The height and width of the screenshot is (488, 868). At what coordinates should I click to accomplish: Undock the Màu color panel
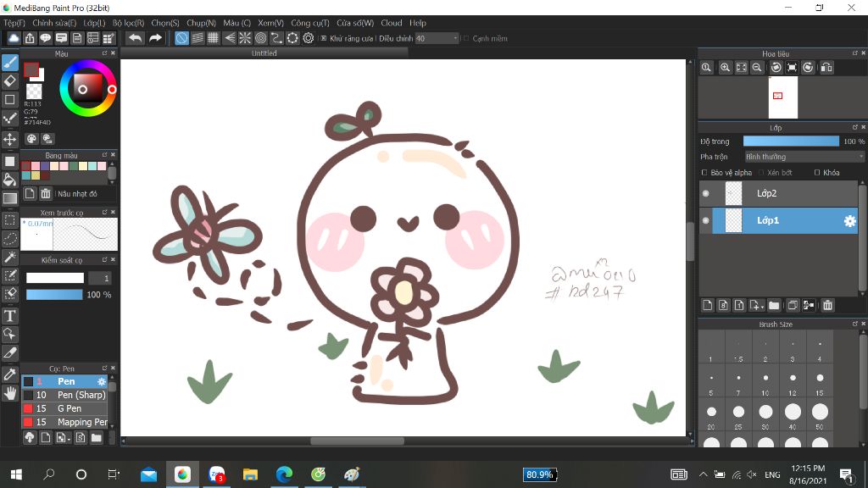coord(104,53)
